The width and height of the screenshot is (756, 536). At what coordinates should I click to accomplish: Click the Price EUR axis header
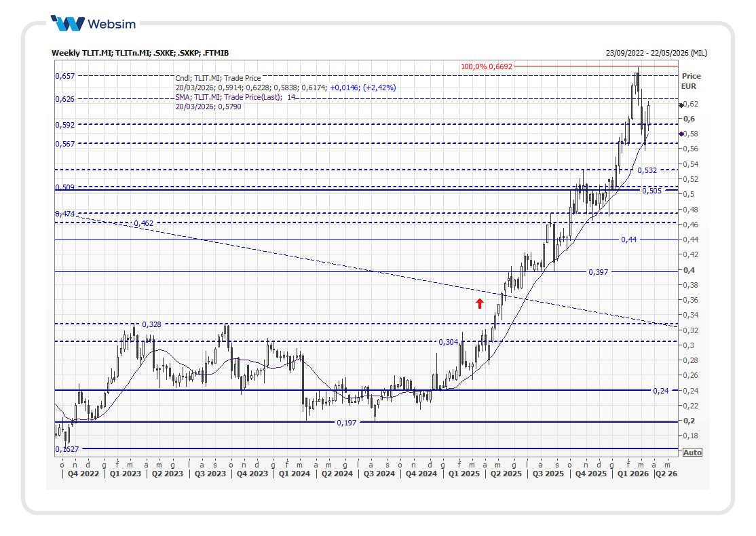pos(691,81)
